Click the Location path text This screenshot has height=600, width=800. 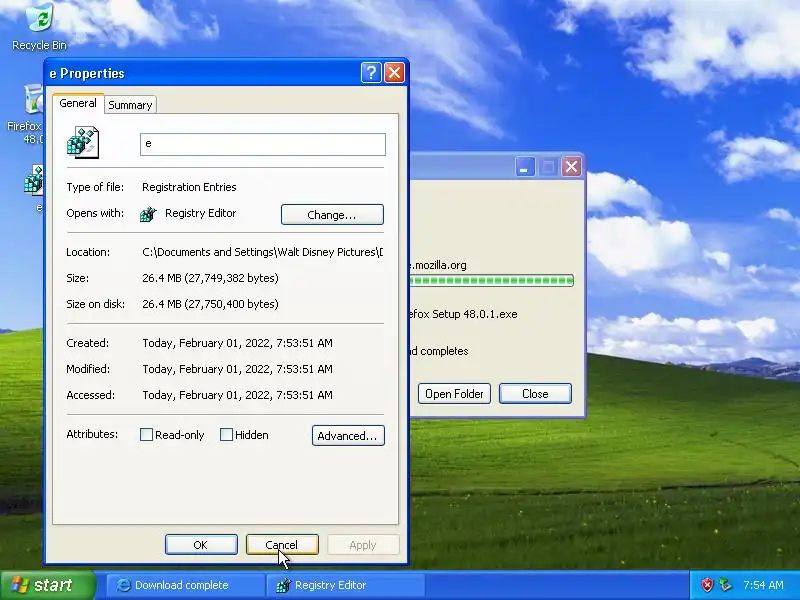pyautogui.click(x=262, y=252)
